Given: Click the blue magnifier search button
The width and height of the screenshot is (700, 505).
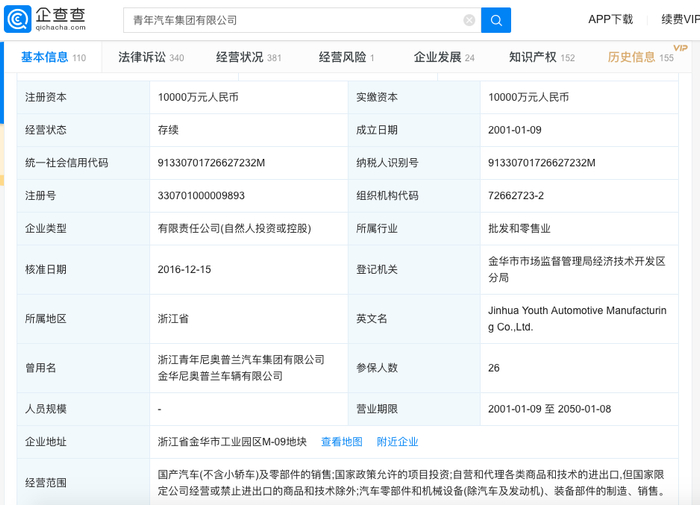Looking at the screenshot, I should tap(495, 20).
